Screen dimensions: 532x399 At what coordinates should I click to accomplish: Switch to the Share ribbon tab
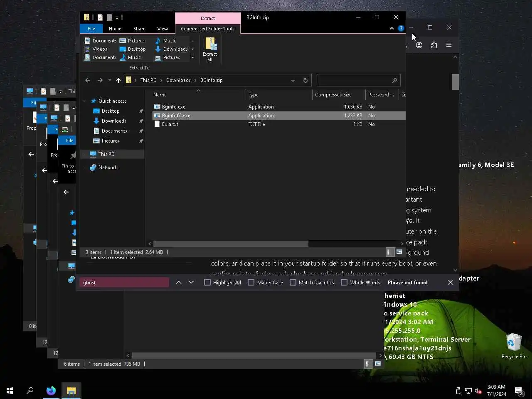(139, 29)
